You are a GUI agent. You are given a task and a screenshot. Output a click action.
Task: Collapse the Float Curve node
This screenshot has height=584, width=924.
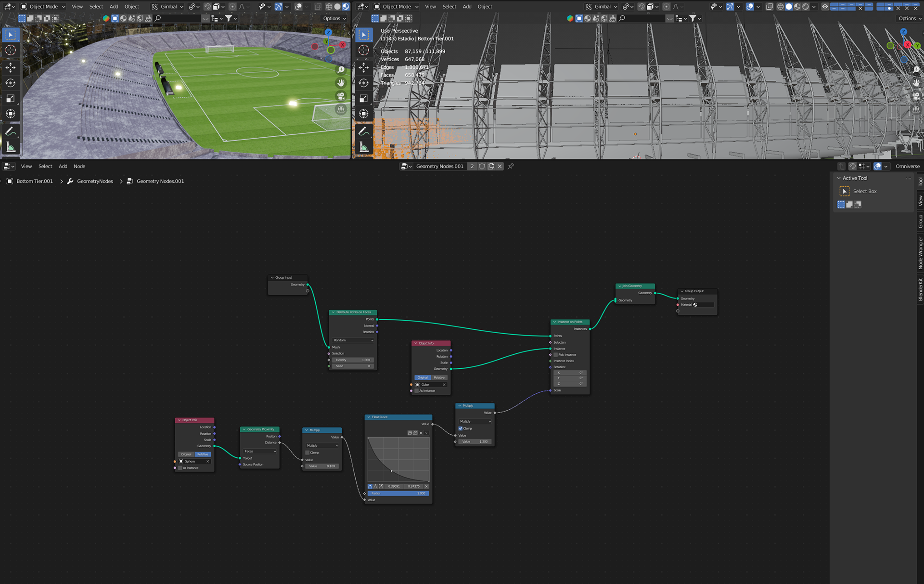pos(369,417)
